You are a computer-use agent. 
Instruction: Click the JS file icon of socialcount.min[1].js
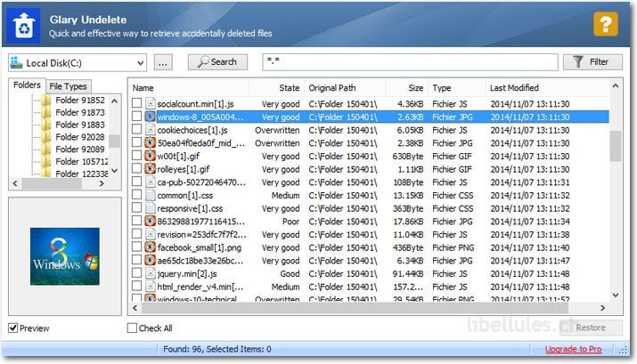coord(151,104)
